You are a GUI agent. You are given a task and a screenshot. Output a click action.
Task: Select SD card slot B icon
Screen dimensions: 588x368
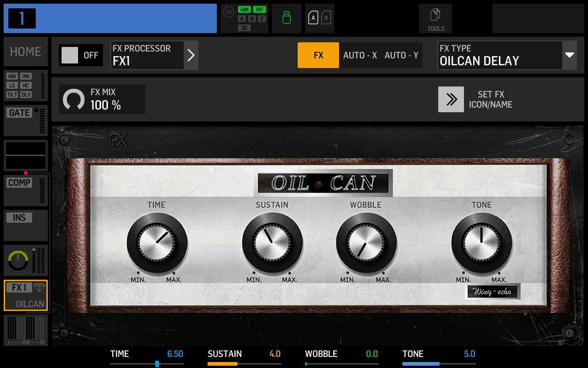326,18
